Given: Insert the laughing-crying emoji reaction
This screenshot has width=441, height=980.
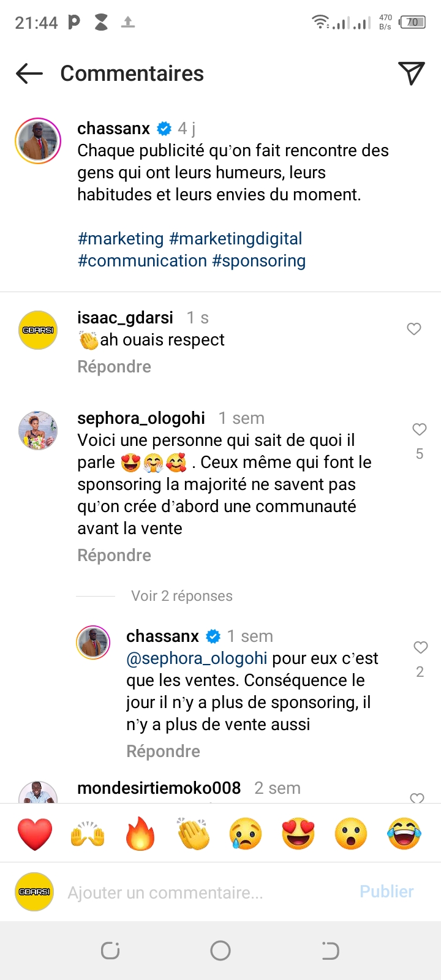Looking at the screenshot, I should pyautogui.click(x=404, y=834).
